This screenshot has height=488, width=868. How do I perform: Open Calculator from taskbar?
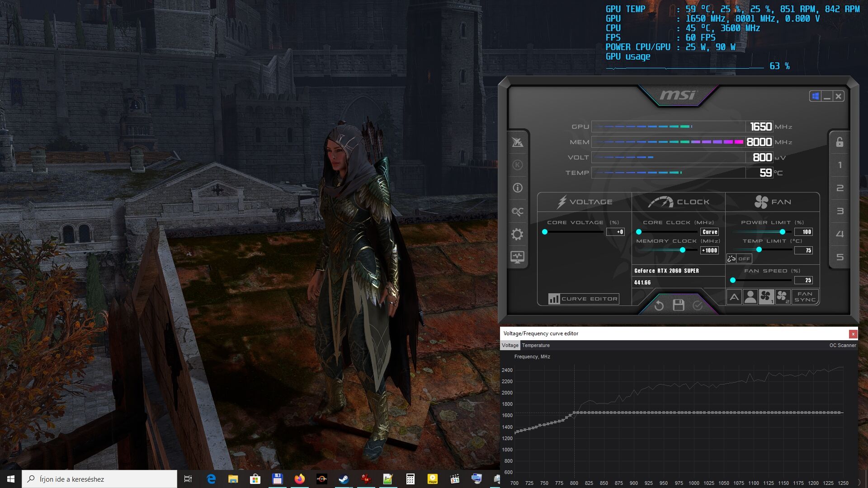click(410, 479)
